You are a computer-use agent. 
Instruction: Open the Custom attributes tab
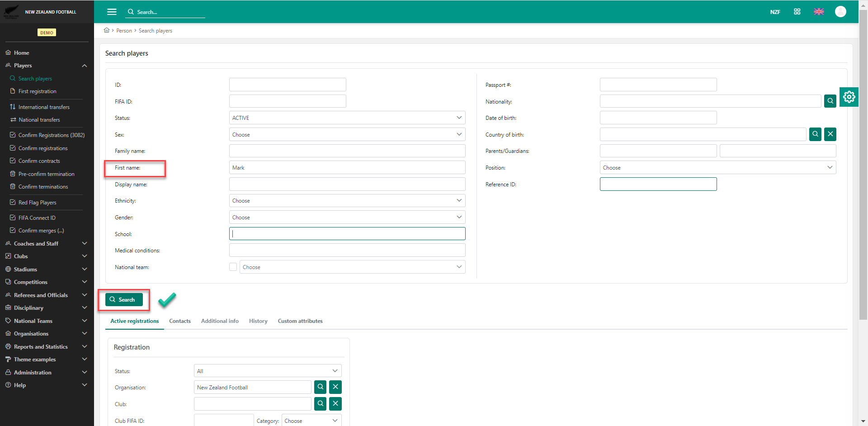[300, 321]
